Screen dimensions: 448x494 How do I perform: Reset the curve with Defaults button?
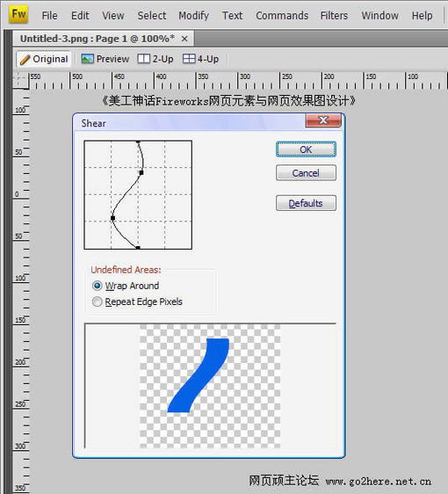[306, 203]
